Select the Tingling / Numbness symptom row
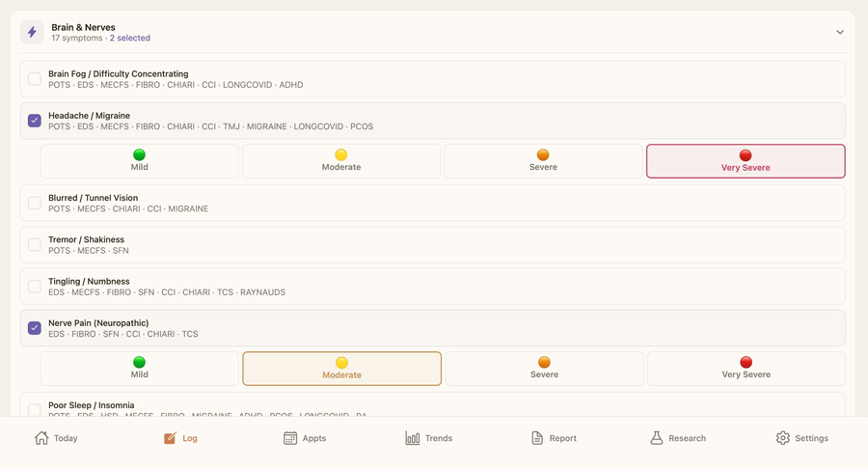 (432, 287)
